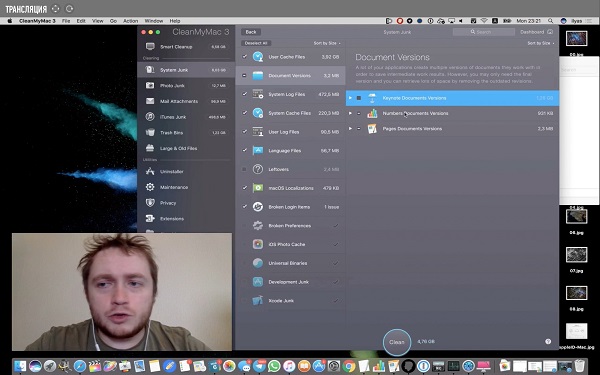This screenshot has height=375, width=600.
Task: Select the Leftovers question mark icon
Action: pos(258,169)
